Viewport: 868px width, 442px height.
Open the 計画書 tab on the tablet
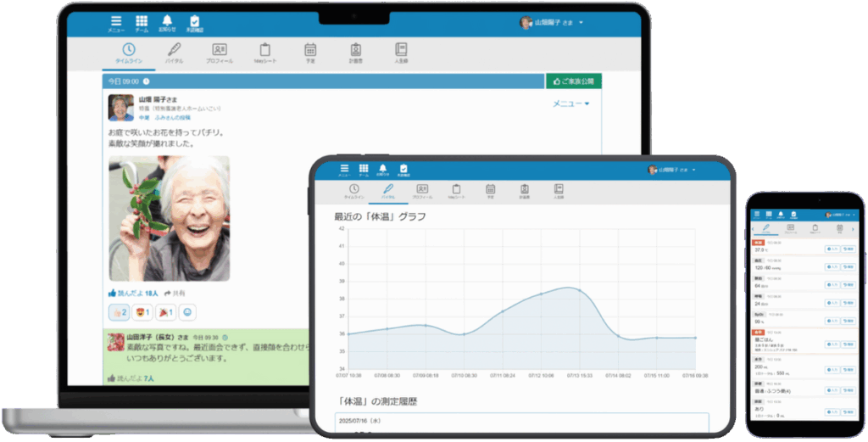pyautogui.click(x=524, y=192)
